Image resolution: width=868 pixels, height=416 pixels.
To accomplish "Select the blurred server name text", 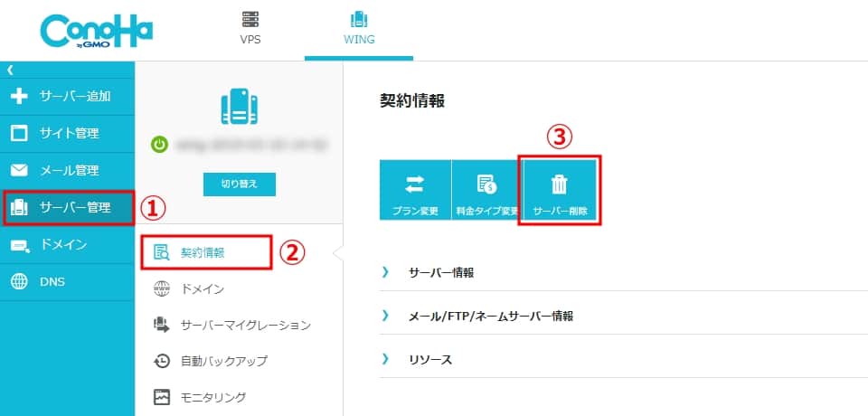I will coord(251,146).
